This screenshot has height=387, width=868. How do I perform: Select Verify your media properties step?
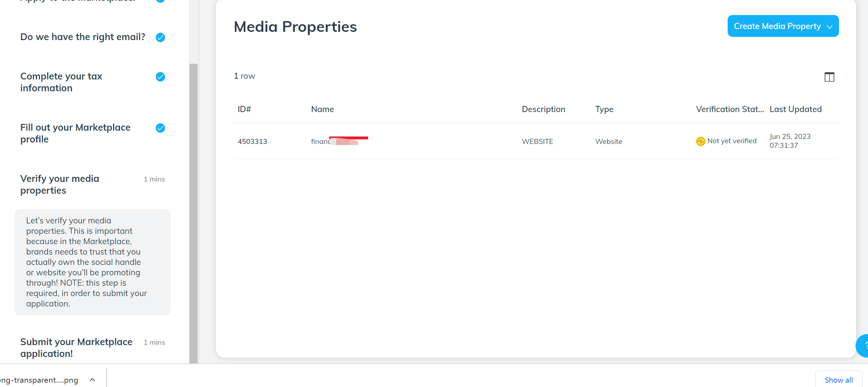tap(60, 184)
